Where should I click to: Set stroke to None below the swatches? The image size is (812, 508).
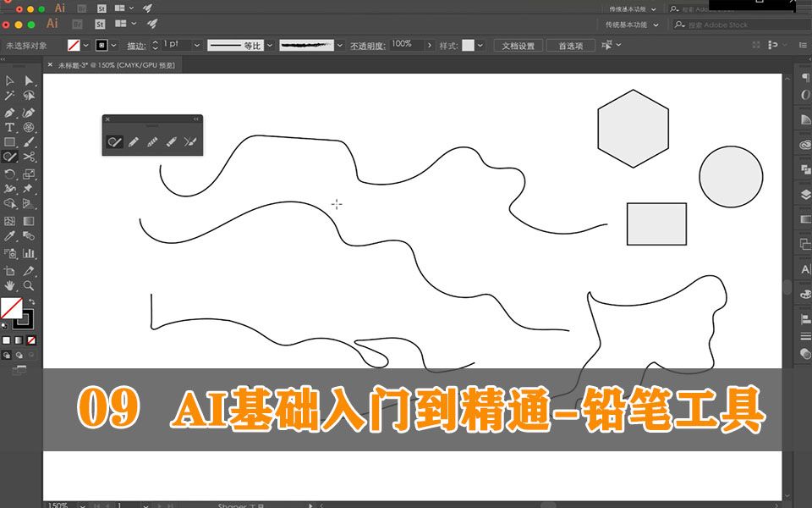click(30, 339)
